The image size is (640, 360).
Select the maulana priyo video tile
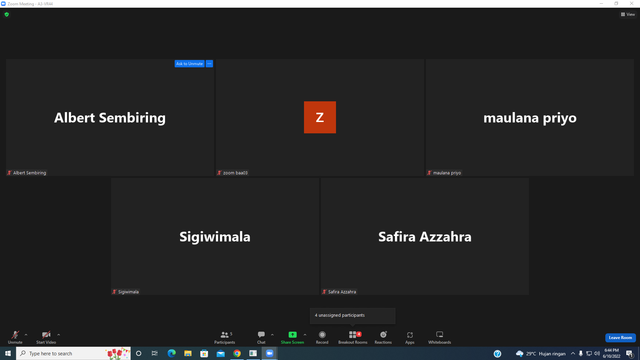tap(529, 118)
